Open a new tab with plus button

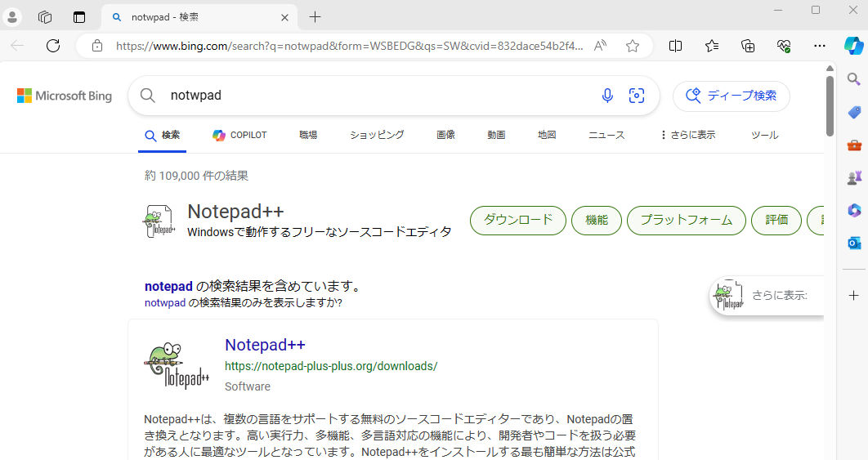pyautogui.click(x=315, y=17)
